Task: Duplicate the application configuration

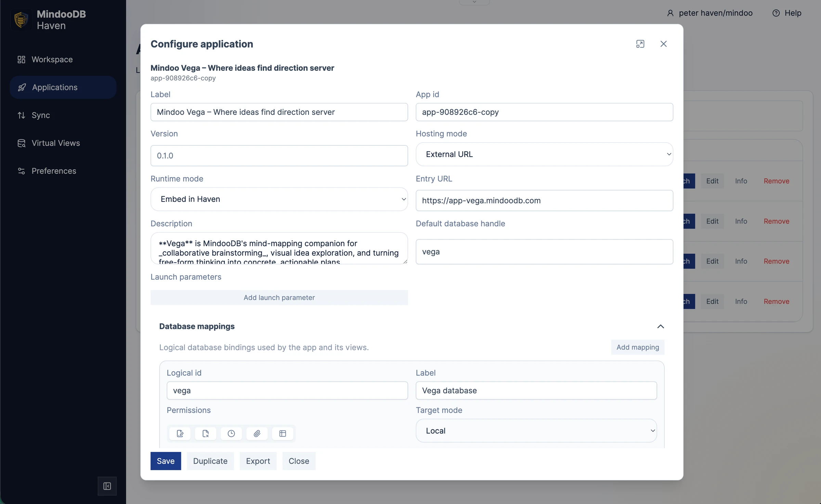Action: tap(210, 461)
